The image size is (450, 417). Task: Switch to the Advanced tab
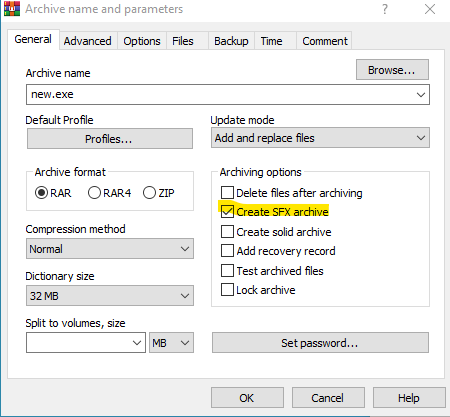pos(88,41)
